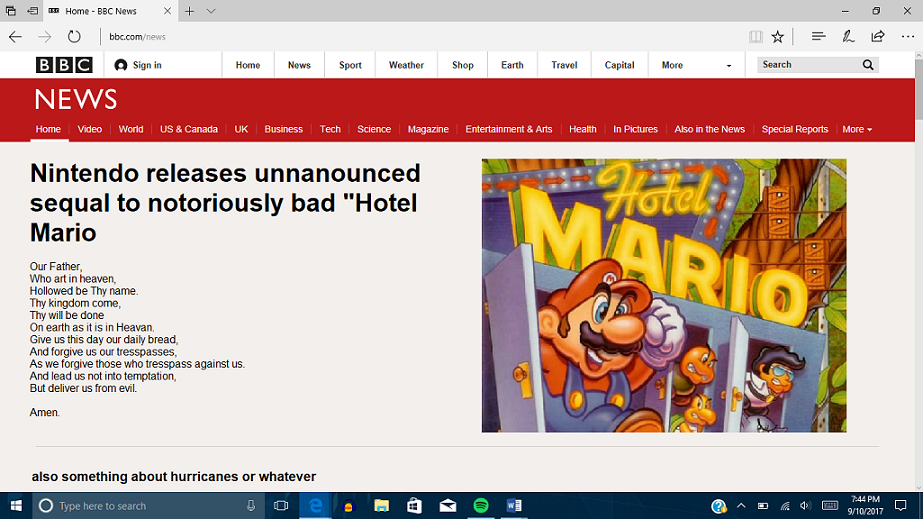Open Word from the taskbar

(514, 506)
